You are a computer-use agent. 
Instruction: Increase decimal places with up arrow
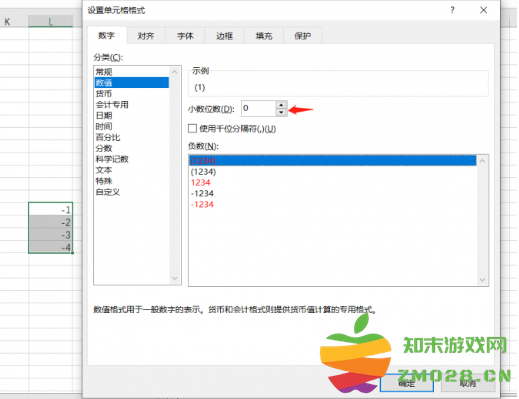tap(281, 105)
